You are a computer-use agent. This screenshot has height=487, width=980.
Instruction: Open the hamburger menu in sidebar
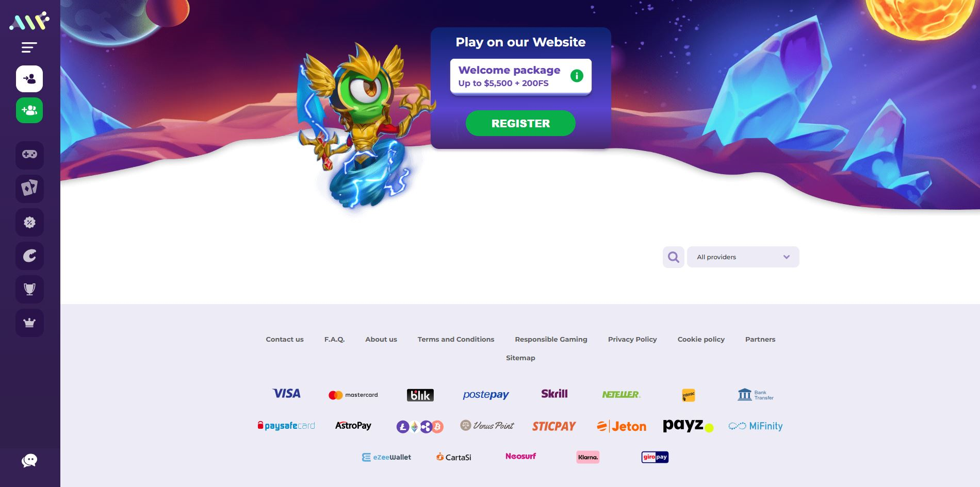pyautogui.click(x=29, y=47)
